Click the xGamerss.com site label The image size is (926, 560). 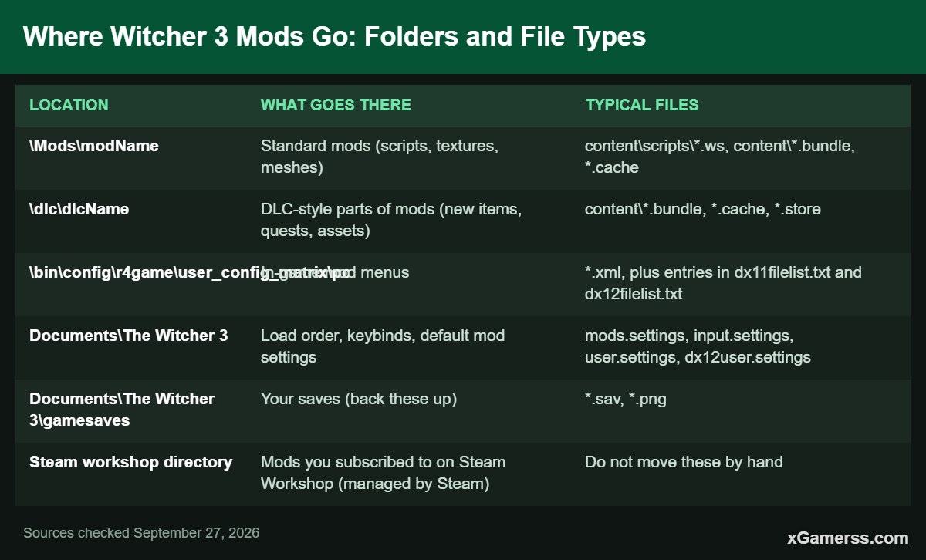click(x=847, y=538)
